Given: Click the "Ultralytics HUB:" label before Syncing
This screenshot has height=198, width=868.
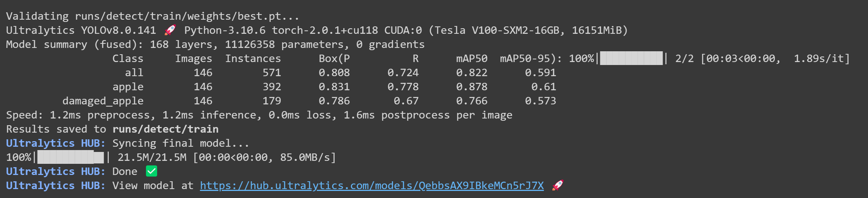Looking at the screenshot, I should click(x=56, y=143).
